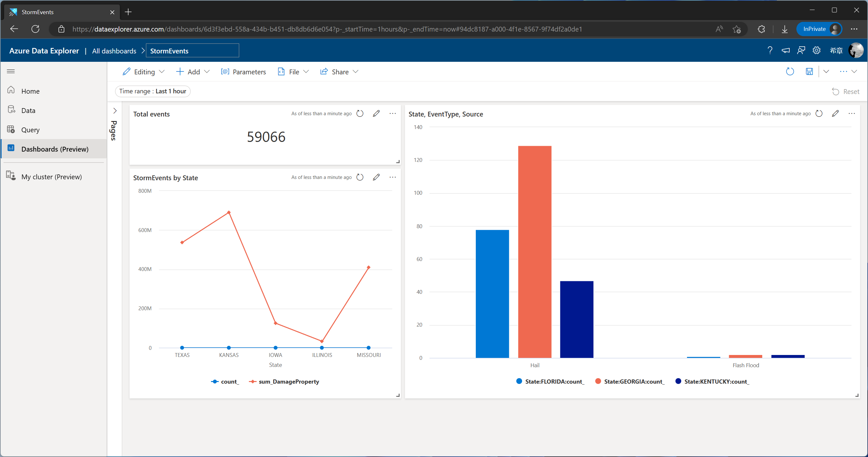The image size is (868, 457).
Task: Toggle the sum_DamageProperty legend series
Action: 284,381
